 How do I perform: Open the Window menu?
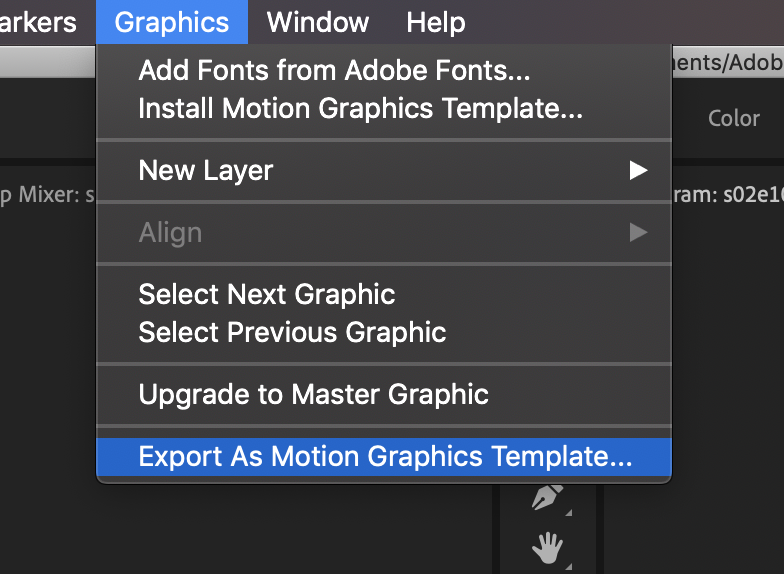[x=318, y=22]
